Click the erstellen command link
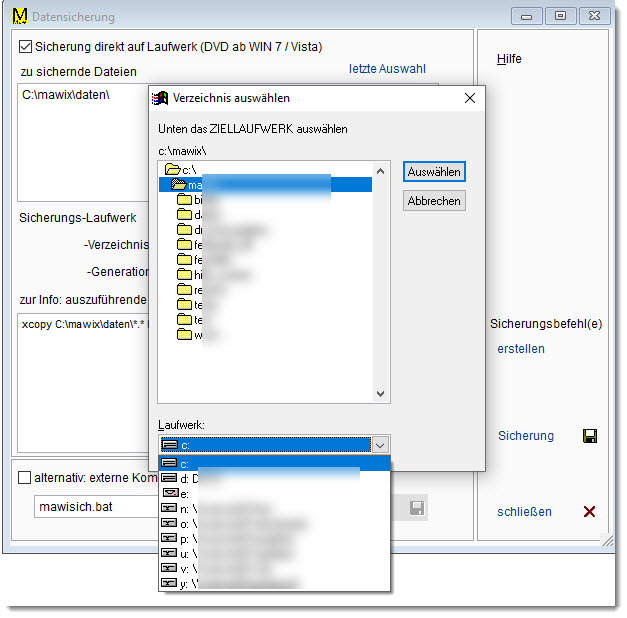Image resolution: width=627 pixels, height=618 pixels. (x=521, y=349)
